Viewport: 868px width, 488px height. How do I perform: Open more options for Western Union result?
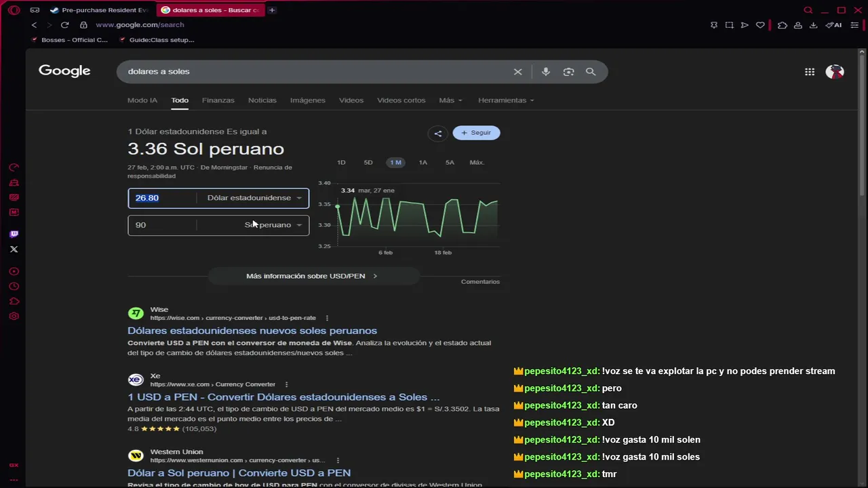338,460
